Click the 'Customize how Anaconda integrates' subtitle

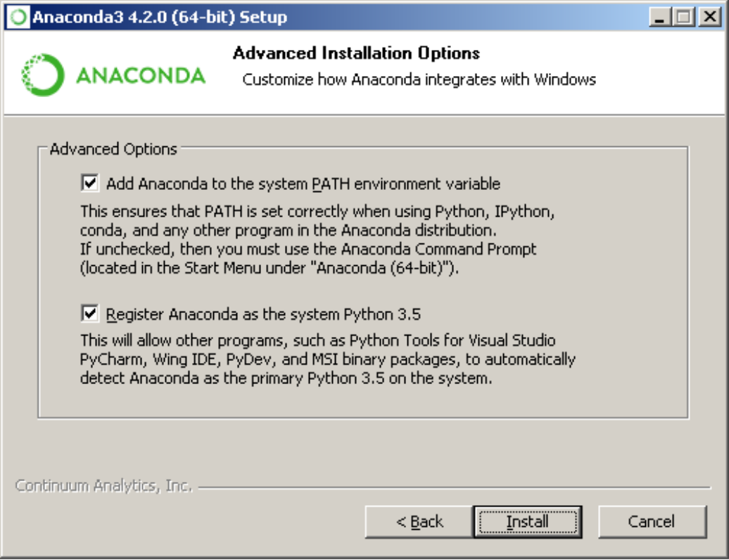point(419,79)
